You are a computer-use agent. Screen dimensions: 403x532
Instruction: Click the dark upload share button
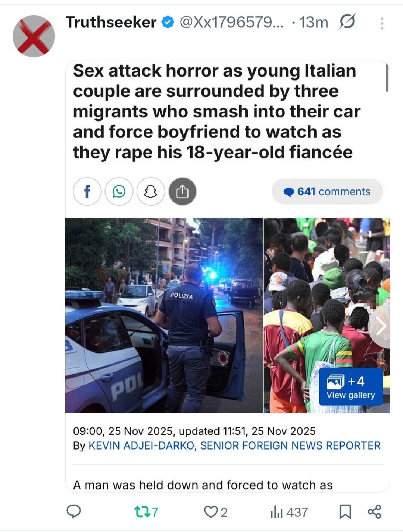pos(182,192)
